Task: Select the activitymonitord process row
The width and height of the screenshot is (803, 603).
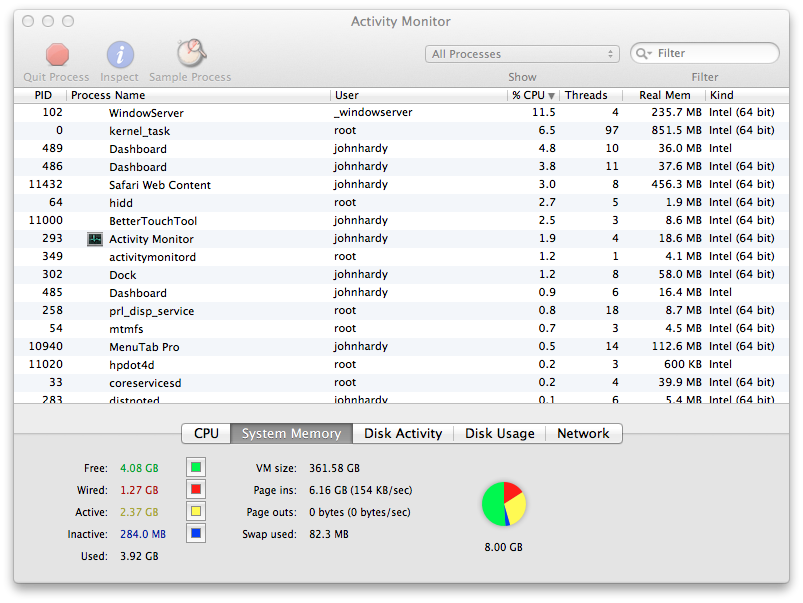Action: pos(402,257)
